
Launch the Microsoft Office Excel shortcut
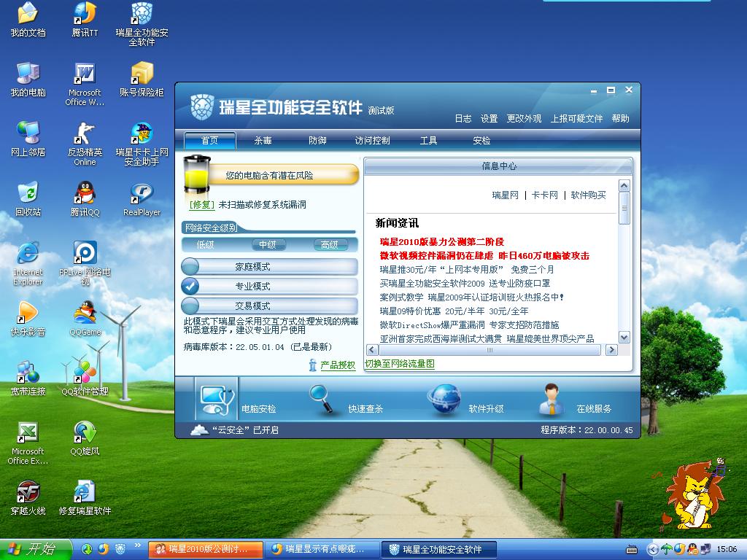click(28, 443)
